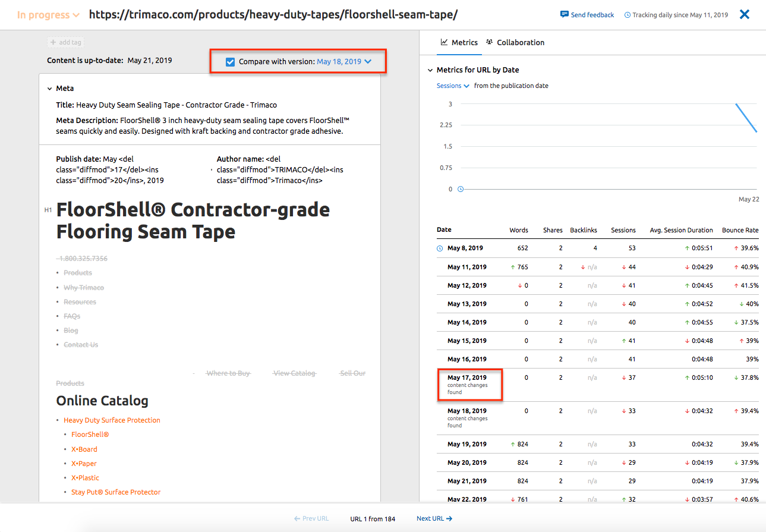Select the May 13, 2019 row date
This screenshot has width=766, height=532.
pos(467,304)
